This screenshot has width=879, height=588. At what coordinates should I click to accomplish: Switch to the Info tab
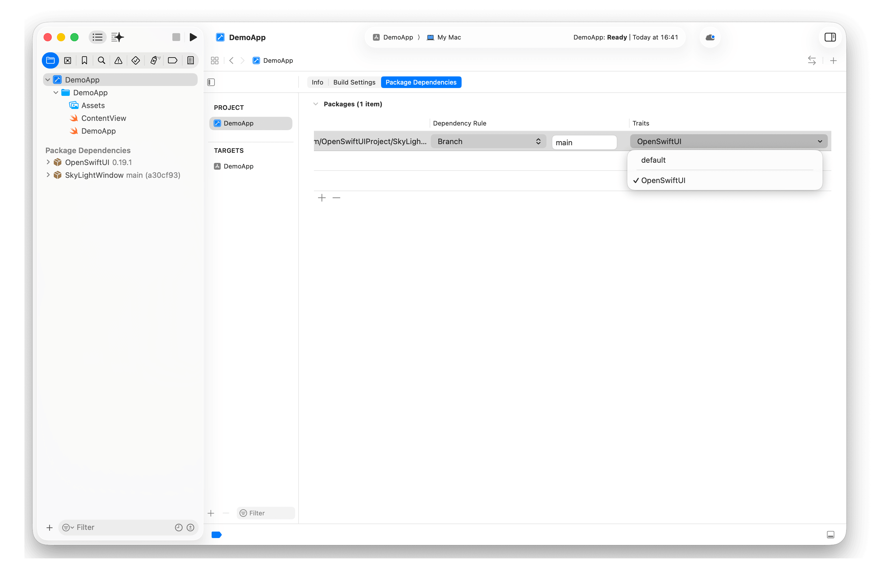317,82
